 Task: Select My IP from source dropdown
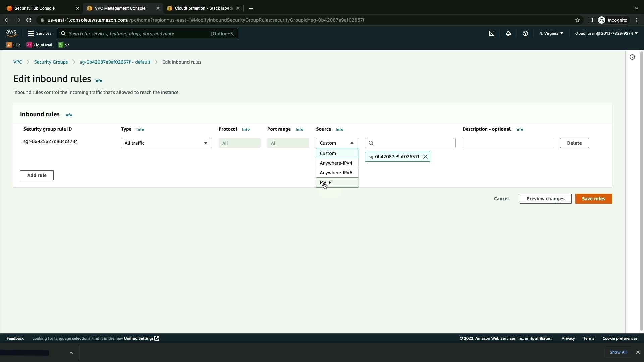click(337, 182)
